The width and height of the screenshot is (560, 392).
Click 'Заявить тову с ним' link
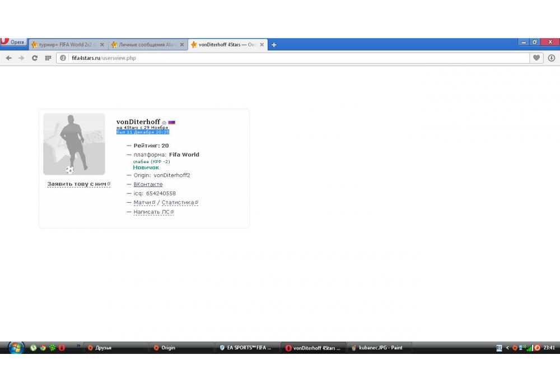click(x=77, y=184)
